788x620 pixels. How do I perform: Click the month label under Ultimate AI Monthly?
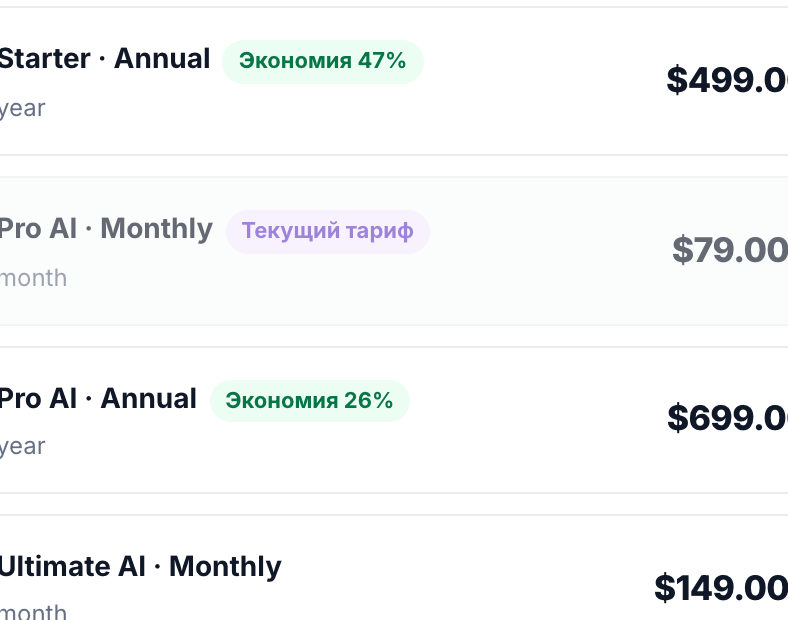[x=33, y=612]
